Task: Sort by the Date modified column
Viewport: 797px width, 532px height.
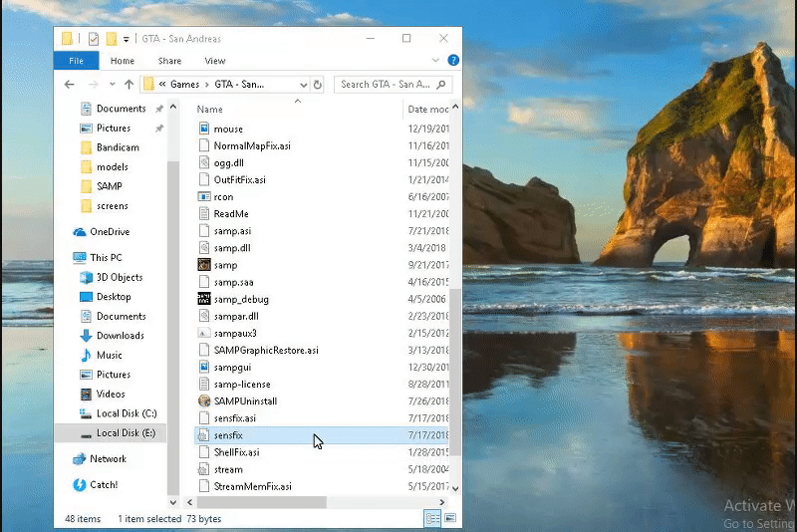Action: (x=427, y=110)
